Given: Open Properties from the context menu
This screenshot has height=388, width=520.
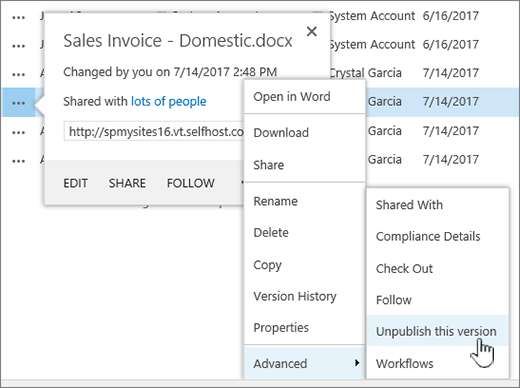Looking at the screenshot, I should tap(305, 328).
